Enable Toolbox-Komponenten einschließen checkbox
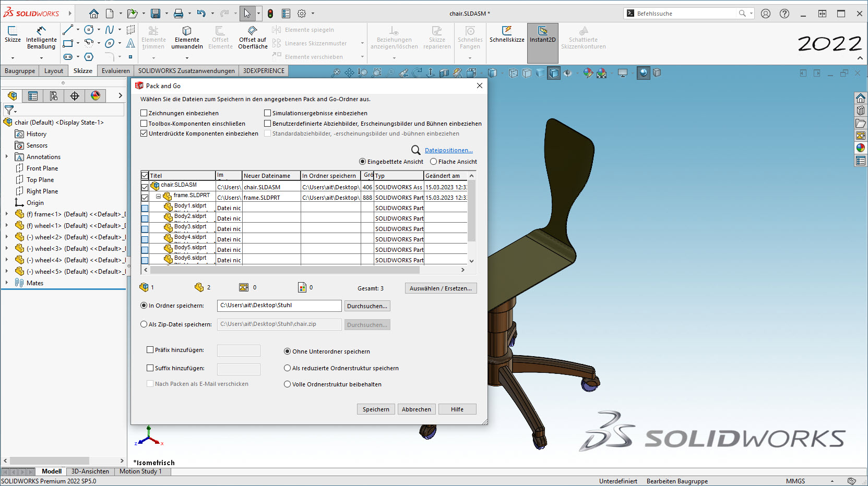 pos(144,124)
